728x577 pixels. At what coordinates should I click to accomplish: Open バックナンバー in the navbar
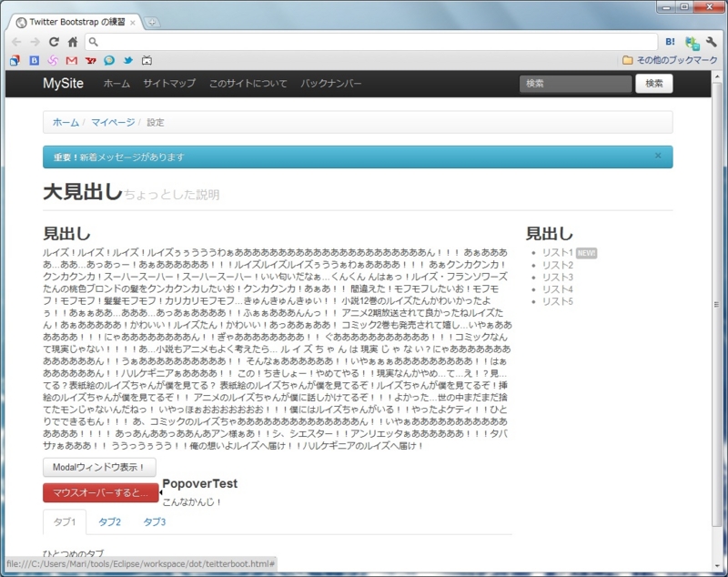[x=329, y=83]
